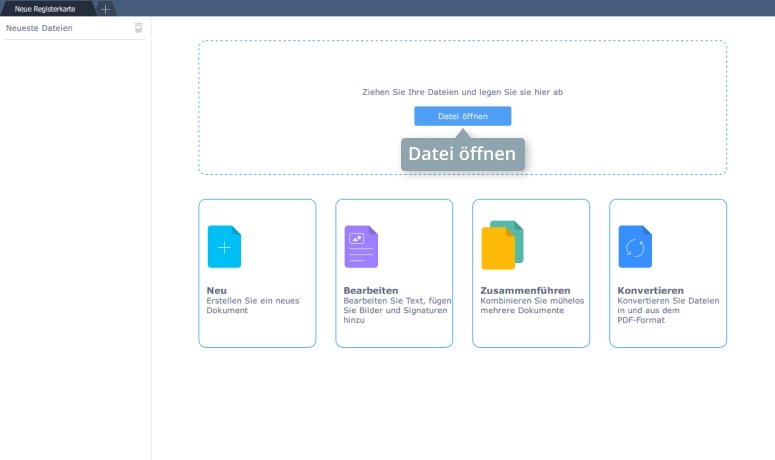This screenshot has width=775, height=460.
Task: Click the Bearbeiten description about text and signatures
Action: coord(394,310)
